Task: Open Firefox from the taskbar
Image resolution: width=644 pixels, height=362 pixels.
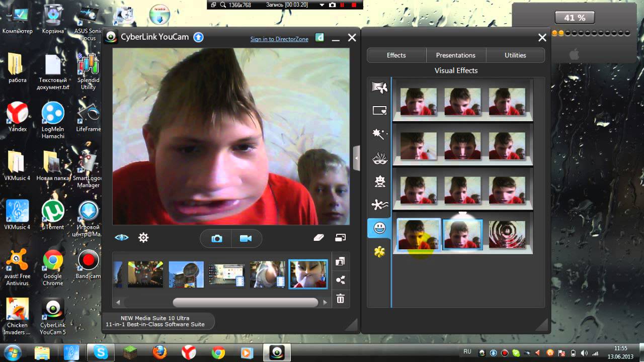Action: coord(159,352)
